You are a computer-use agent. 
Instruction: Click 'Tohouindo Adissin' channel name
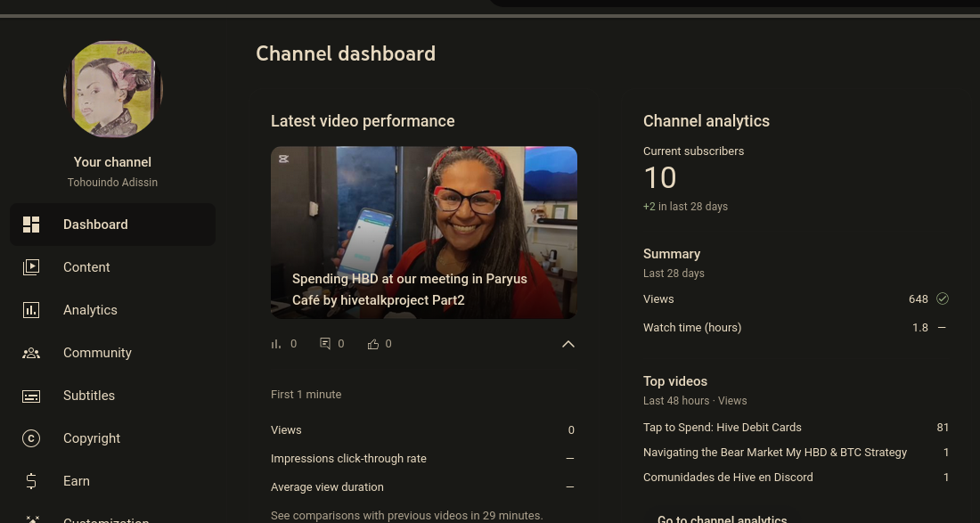[112, 183]
